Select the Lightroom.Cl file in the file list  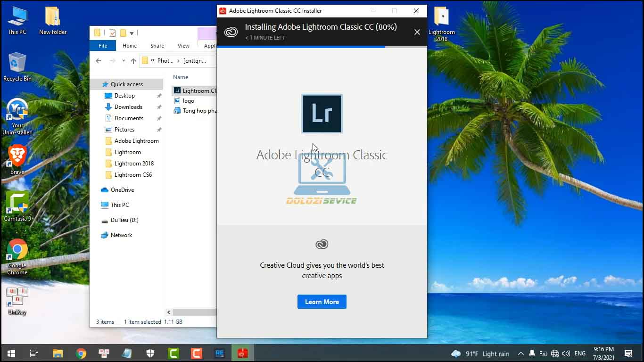click(x=195, y=90)
